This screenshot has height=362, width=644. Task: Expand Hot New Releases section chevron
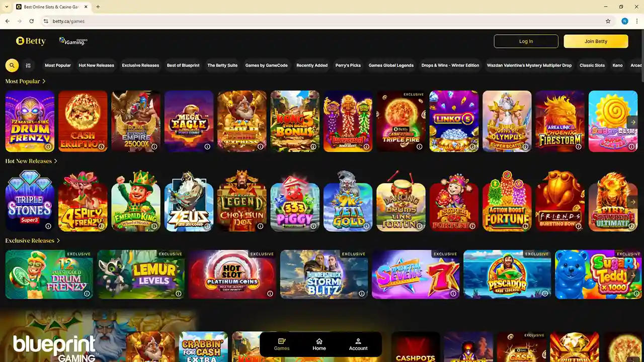pyautogui.click(x=55, y=161)
